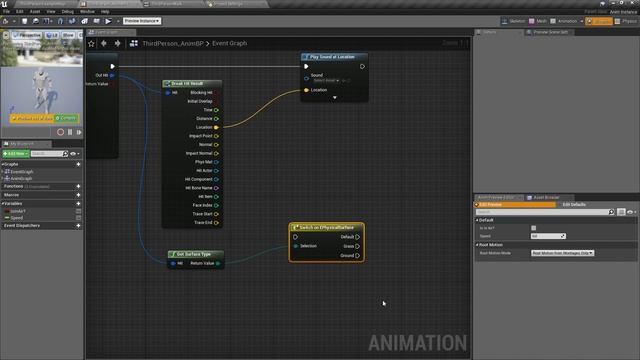Select Play Sound at Location node header
Image resolution: width=640 pixels, height=360 pixels.
tap(334, 57)
